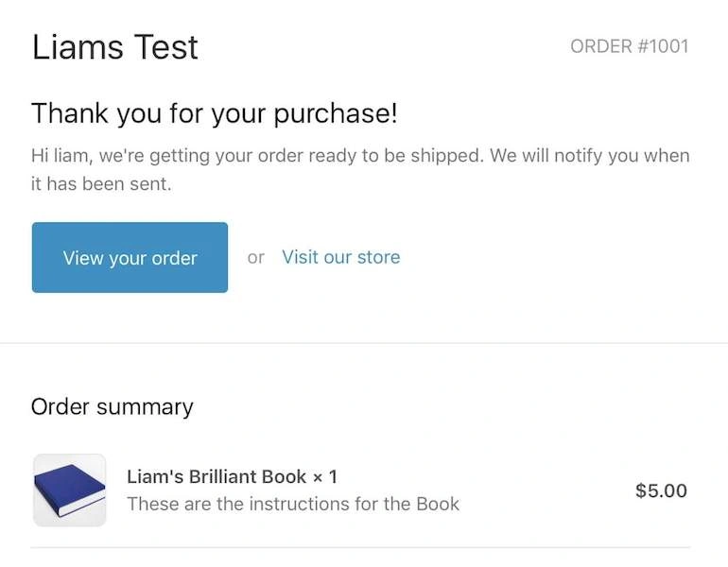Click the "× 1" quantity indicator

[x=324, y=476]
